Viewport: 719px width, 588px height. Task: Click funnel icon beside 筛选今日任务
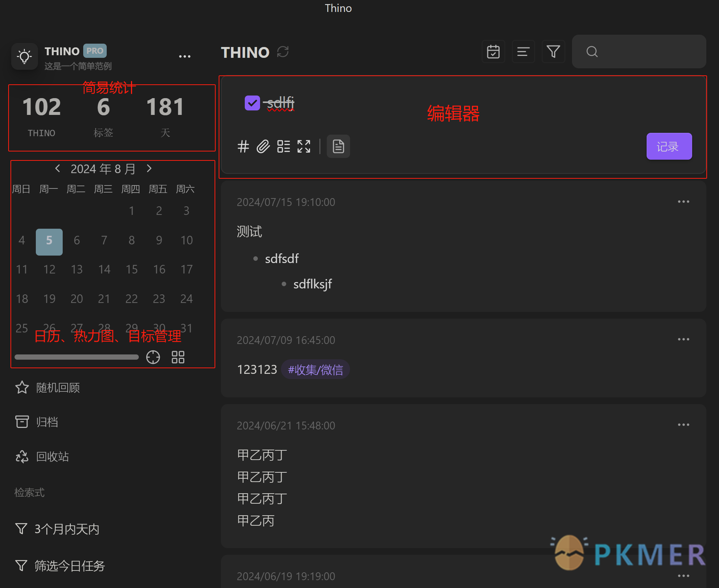point(21,566)
